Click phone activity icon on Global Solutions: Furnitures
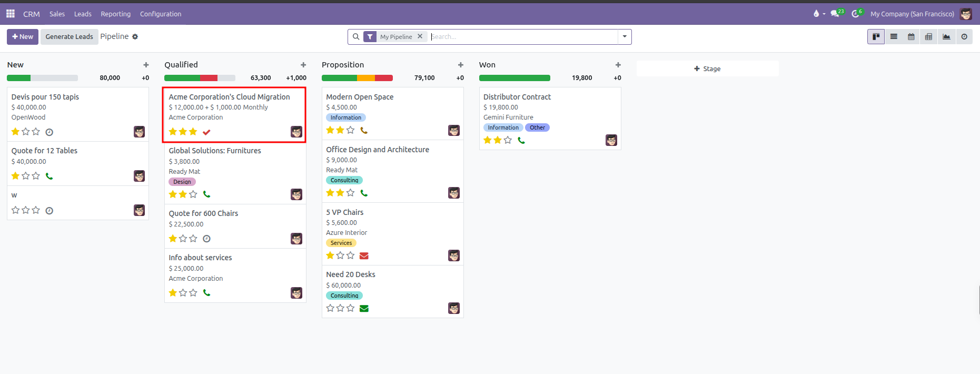The image size is (980, 374). [x=206, y=194]
